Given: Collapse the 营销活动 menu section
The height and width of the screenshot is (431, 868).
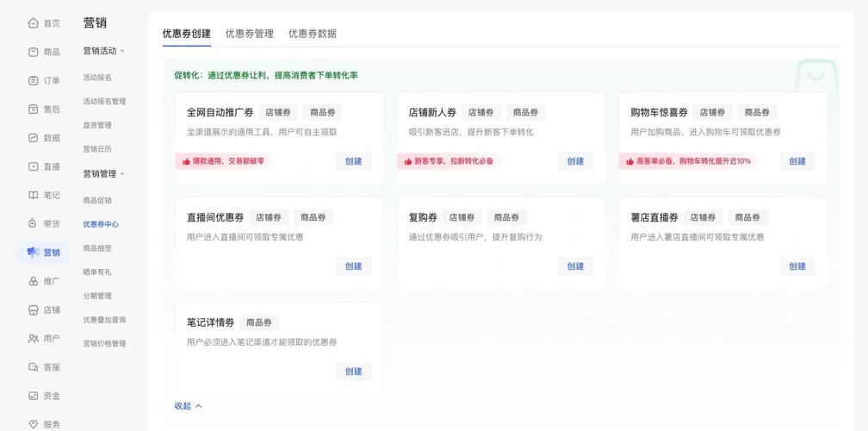Looking at the screenshot, I should 122,52.
